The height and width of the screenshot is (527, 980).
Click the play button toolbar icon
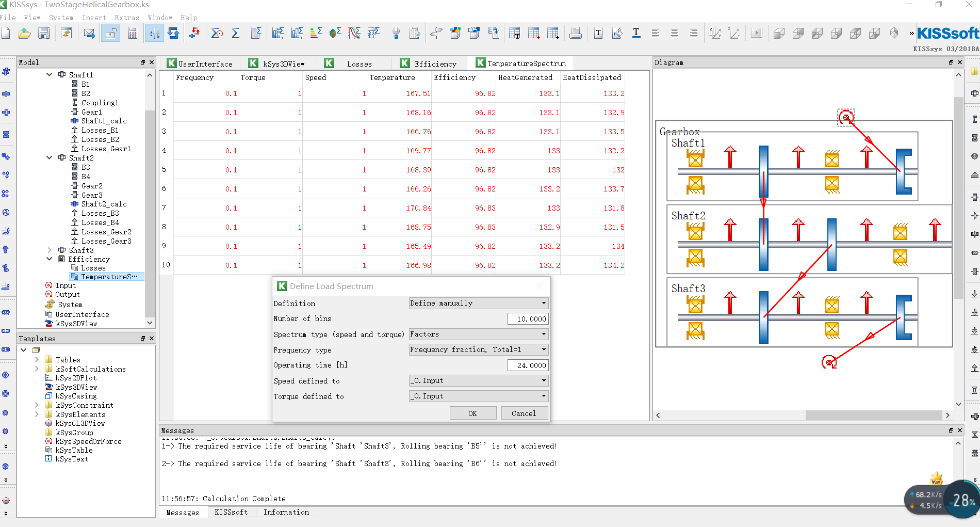pyautogui.click(x=757, y=34)
